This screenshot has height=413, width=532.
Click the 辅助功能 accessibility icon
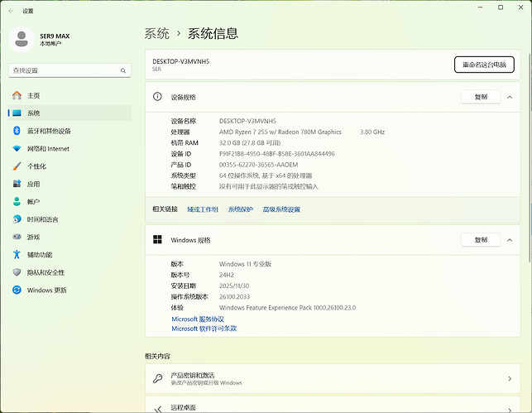click(17, 255)
